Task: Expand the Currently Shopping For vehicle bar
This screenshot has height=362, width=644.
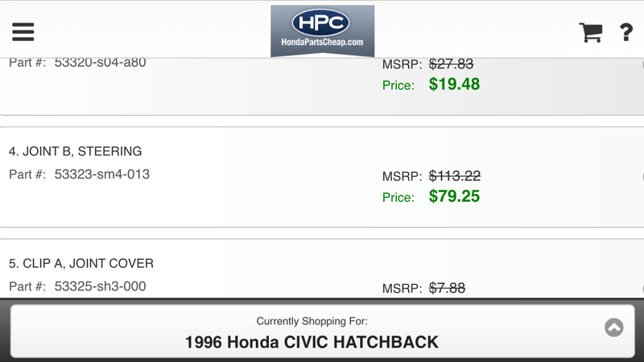Action: pyautogui.click(x=614, y=327)
